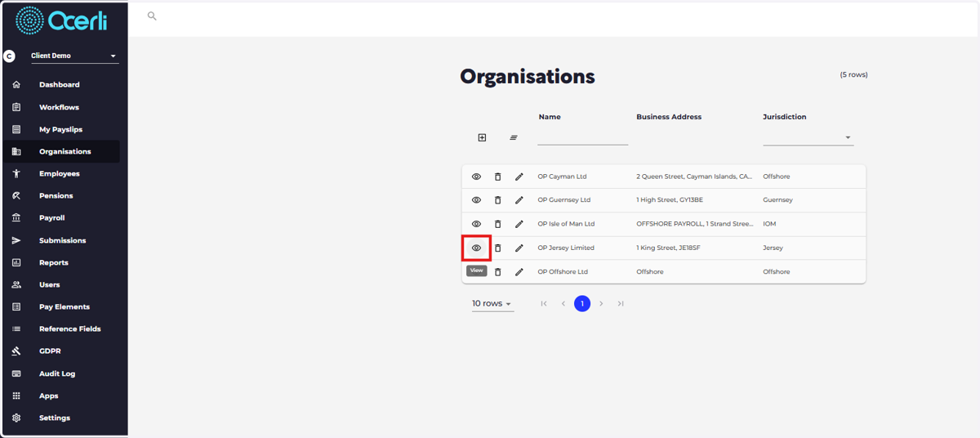Click the My Payslips document icon

16,129
